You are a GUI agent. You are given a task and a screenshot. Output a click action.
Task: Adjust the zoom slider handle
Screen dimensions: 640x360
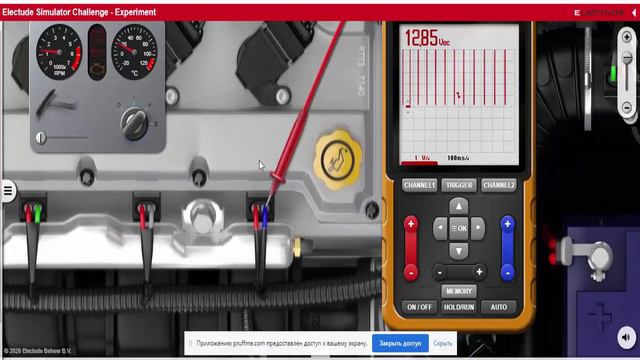coord(627,58)
